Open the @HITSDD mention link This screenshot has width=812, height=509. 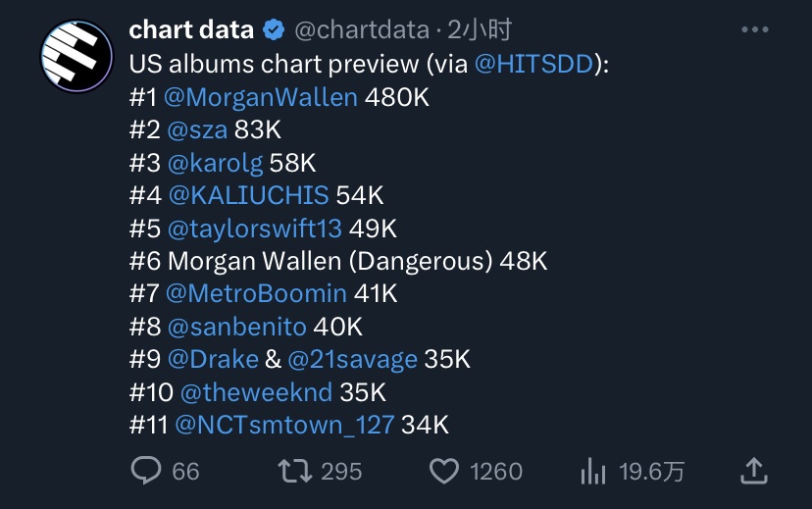(x=533, y=64)
